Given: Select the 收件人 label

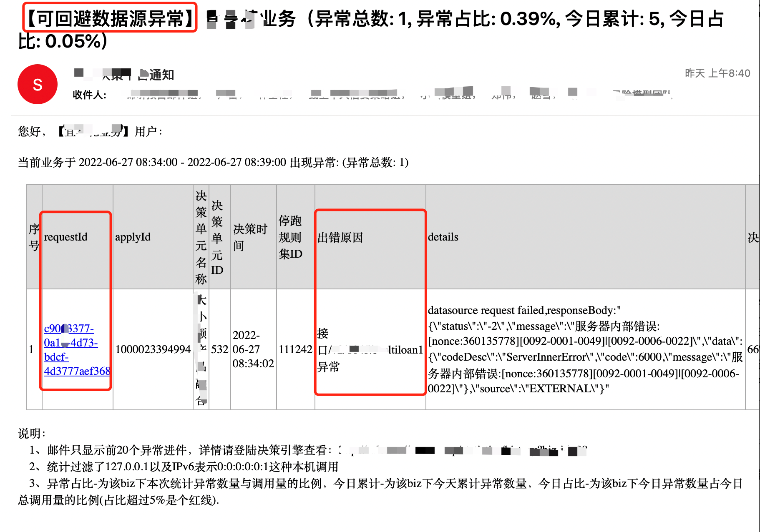Looking at the screenshot, I should coord(90,95).
